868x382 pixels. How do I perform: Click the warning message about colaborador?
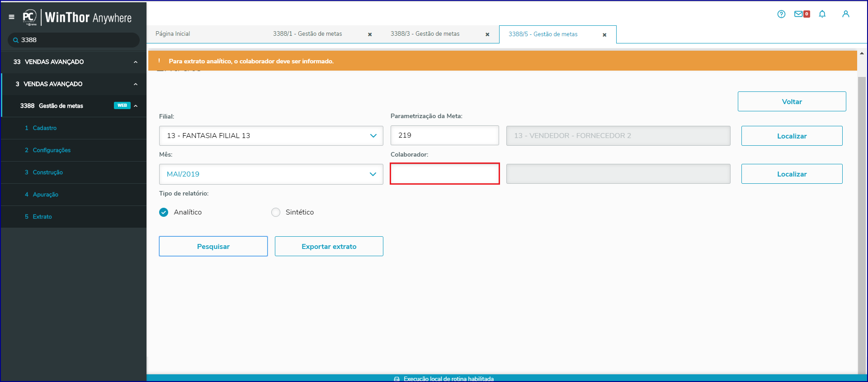251,61
